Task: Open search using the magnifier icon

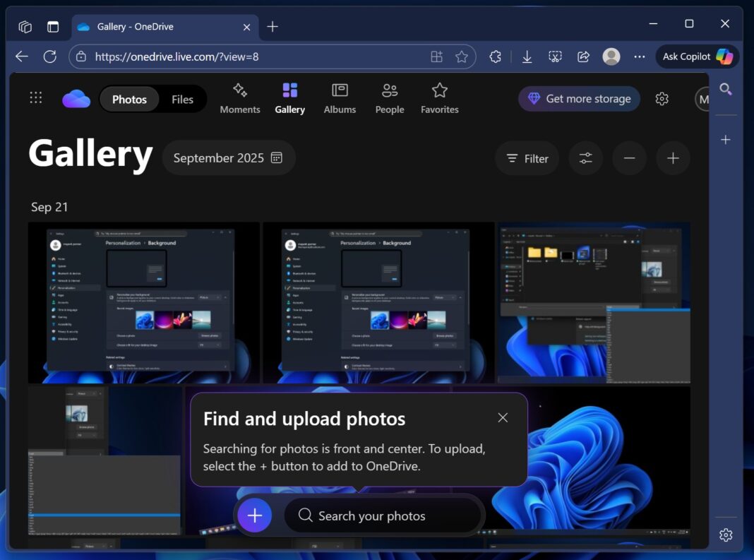Action: [x=726, y=89]
